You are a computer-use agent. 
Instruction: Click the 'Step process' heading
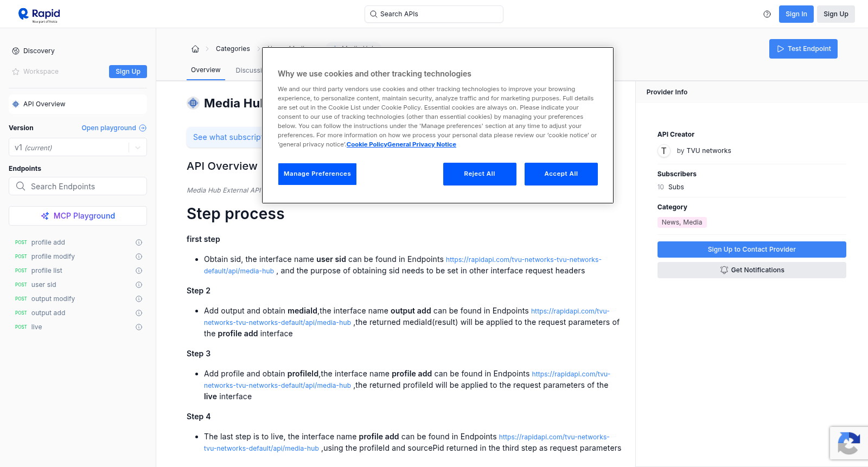pos(235,214)
